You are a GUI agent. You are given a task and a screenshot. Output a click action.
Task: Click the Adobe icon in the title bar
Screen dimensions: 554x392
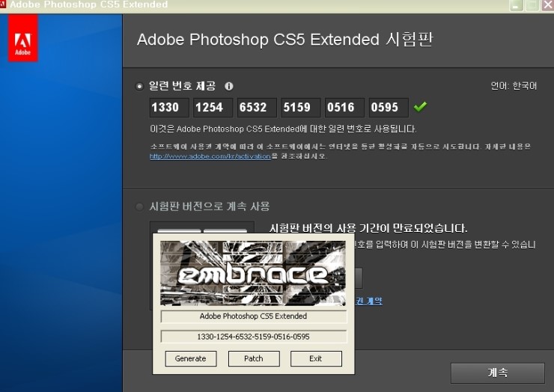[x=3, y=4]
